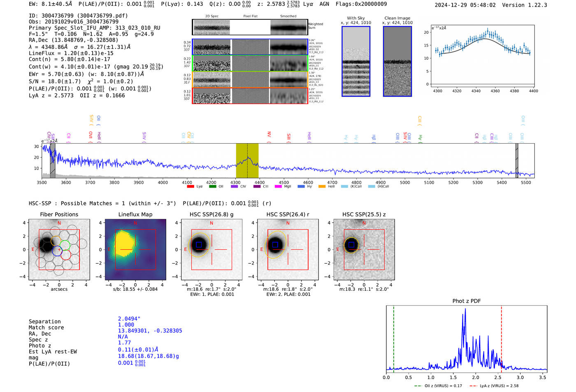
Task: Click the 'RA,Dec (13.848769,-0.328508)' line
Action: 74,40
